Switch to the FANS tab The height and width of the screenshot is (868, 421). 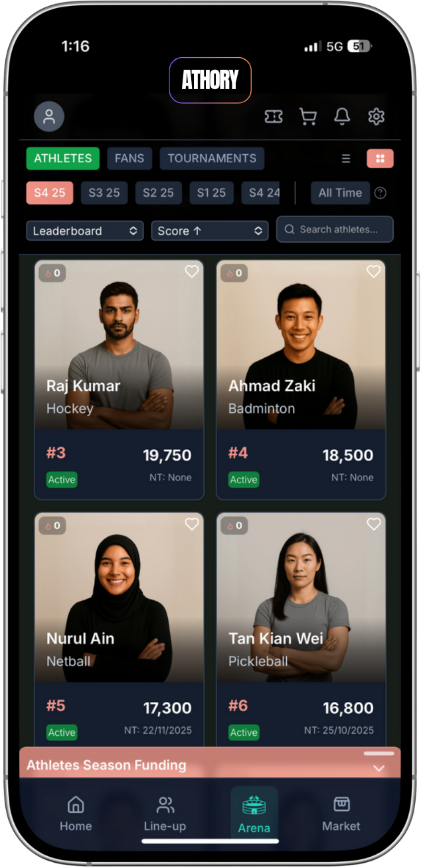[x=129, y=158]
